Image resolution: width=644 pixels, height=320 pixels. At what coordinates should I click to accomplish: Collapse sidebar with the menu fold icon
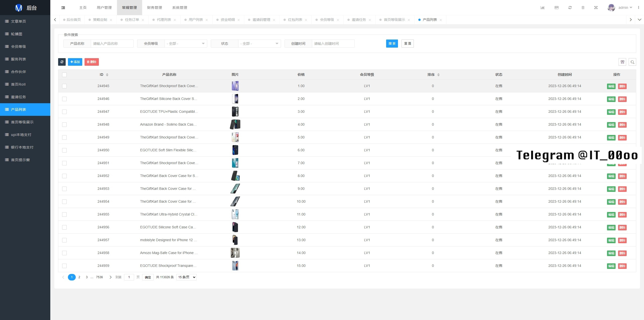tap(63, 8)
